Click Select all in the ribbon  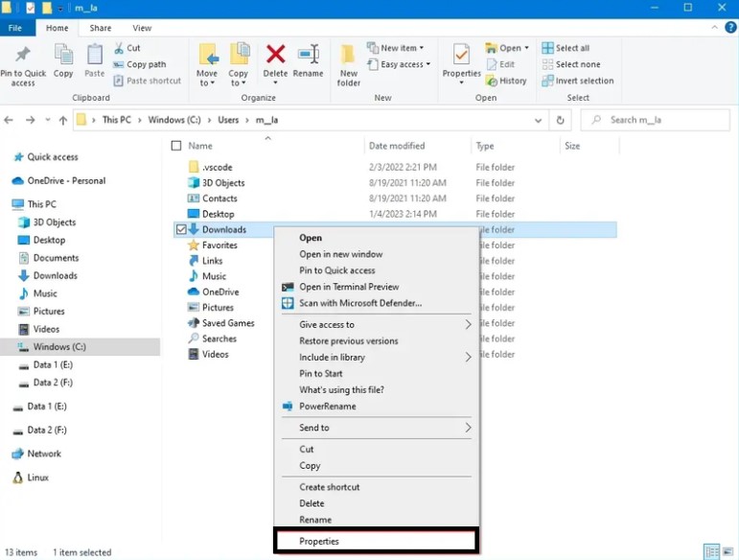click(566, 48)
